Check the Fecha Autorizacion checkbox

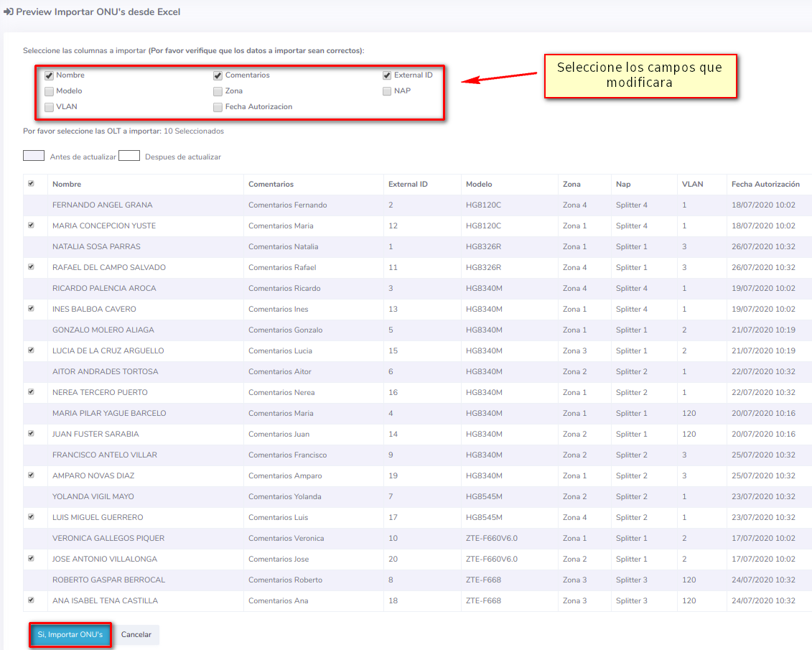pyautogui.click(x=218, y=107)
